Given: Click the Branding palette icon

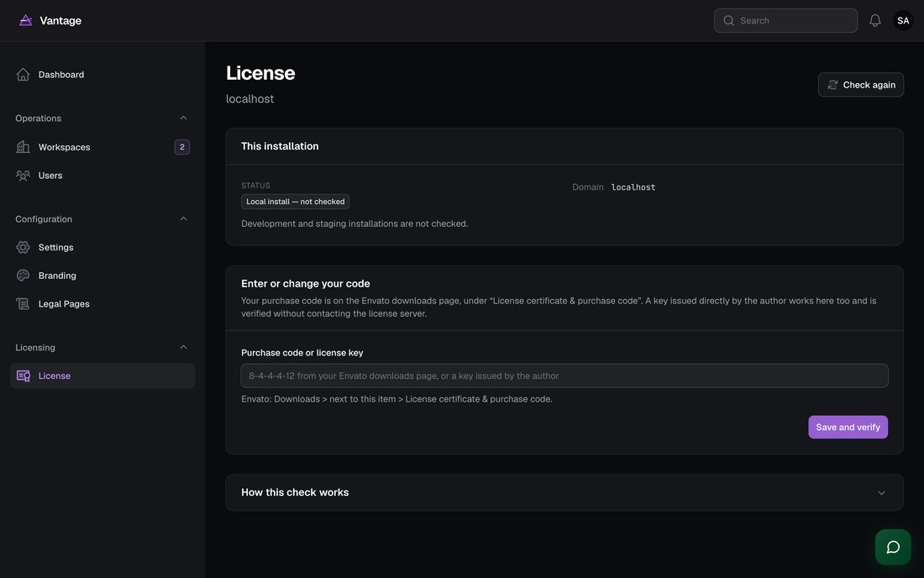Looking at the screenshot, I should (23, 276).
